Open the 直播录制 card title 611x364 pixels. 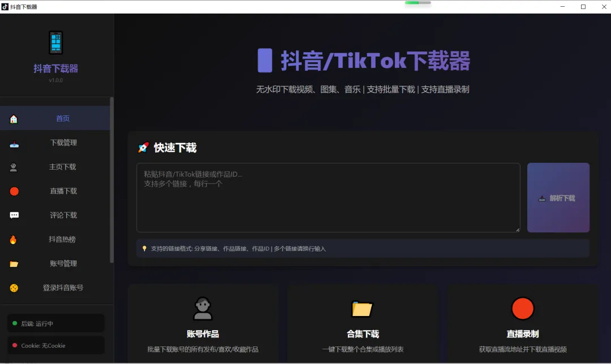[523, 334]
